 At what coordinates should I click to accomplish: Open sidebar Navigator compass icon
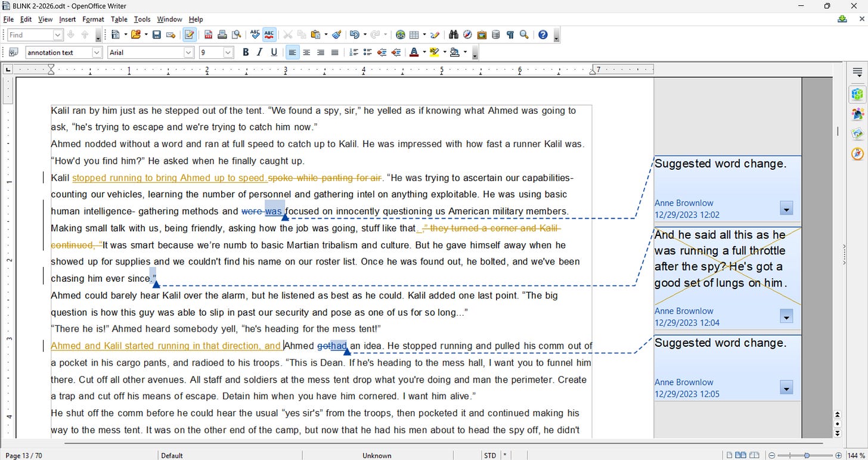[857, 154]
